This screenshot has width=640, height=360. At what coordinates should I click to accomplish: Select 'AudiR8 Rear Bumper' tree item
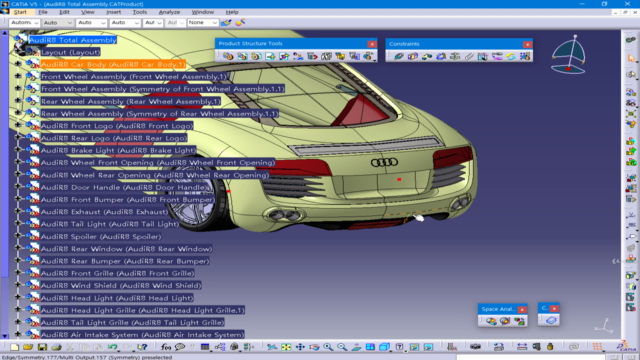coord(125,261)
